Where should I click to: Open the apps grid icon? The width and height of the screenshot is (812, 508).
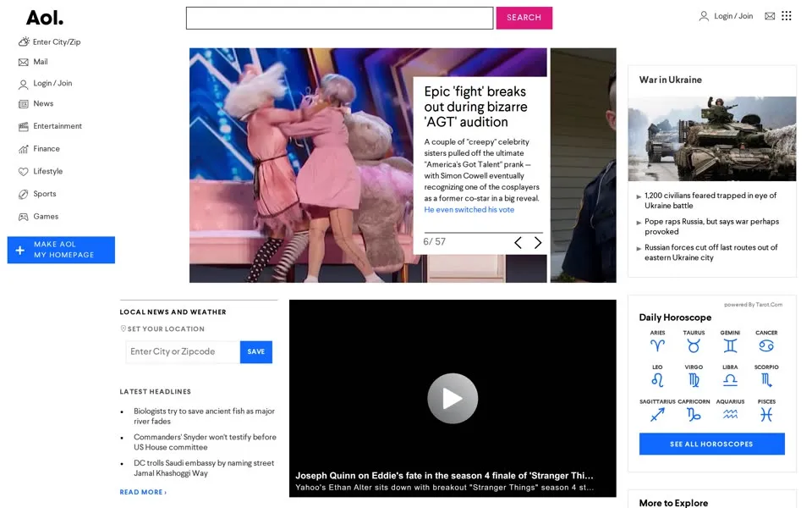(787, 16)
